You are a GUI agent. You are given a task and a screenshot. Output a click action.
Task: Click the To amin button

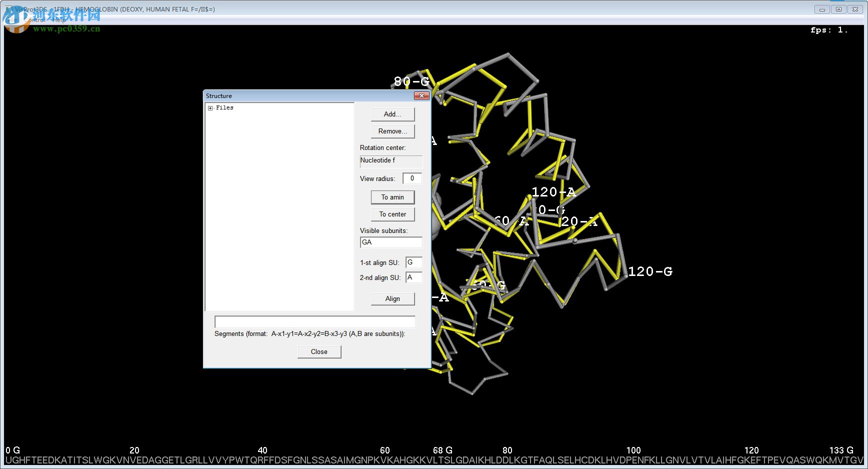pyautogui.click(x=392, y=197)
